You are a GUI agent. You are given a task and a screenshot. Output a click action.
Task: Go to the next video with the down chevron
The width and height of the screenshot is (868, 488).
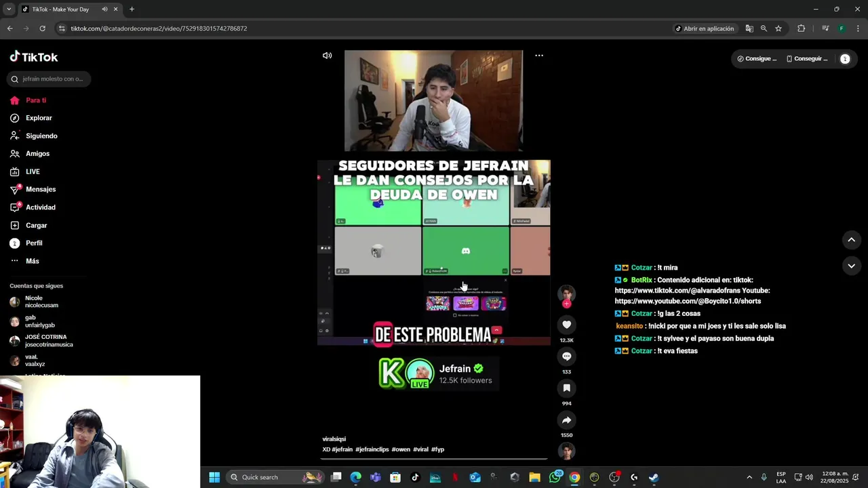click(x=852, y=266)
